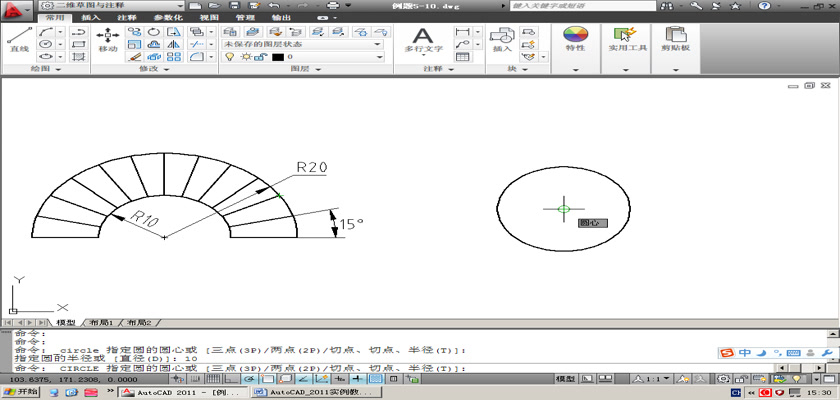Activate the Trim tool
This screenshot has height=400, width=840.
pyautogui.click(x=196, y=44)
